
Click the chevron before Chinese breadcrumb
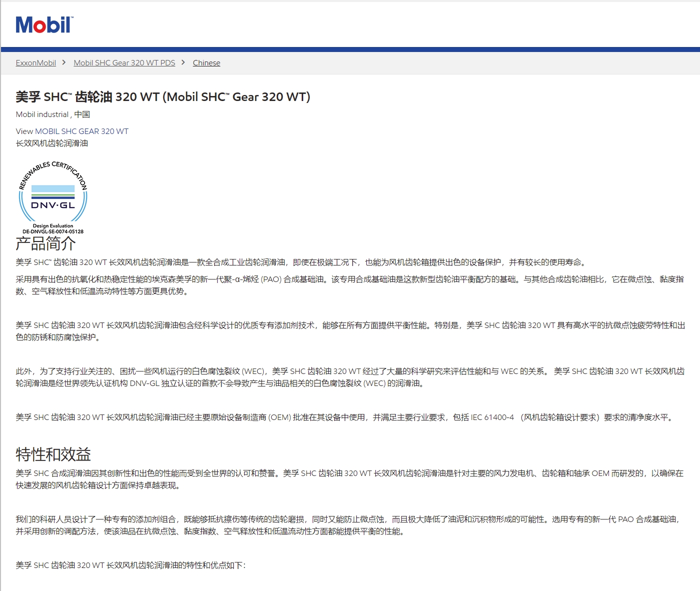point(183,62)
